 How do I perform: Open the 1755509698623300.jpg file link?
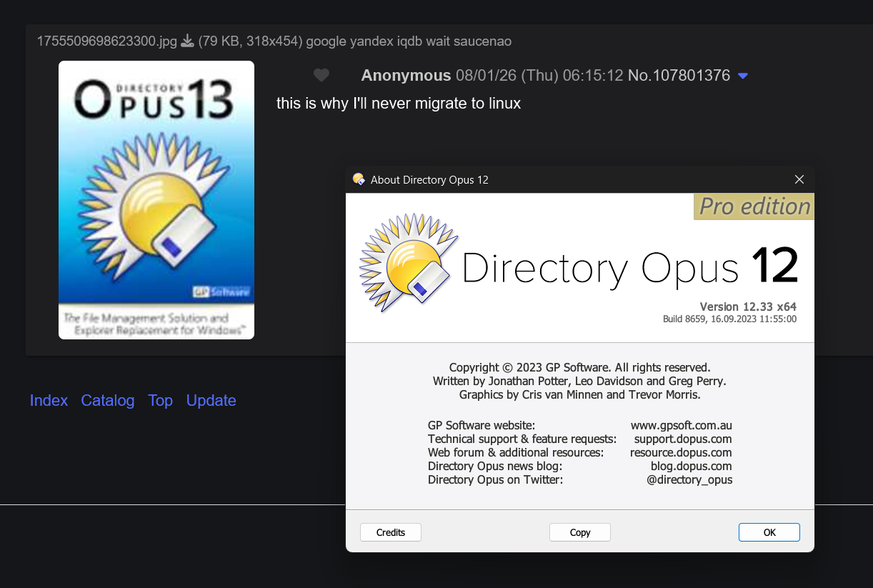coord(106,41)
